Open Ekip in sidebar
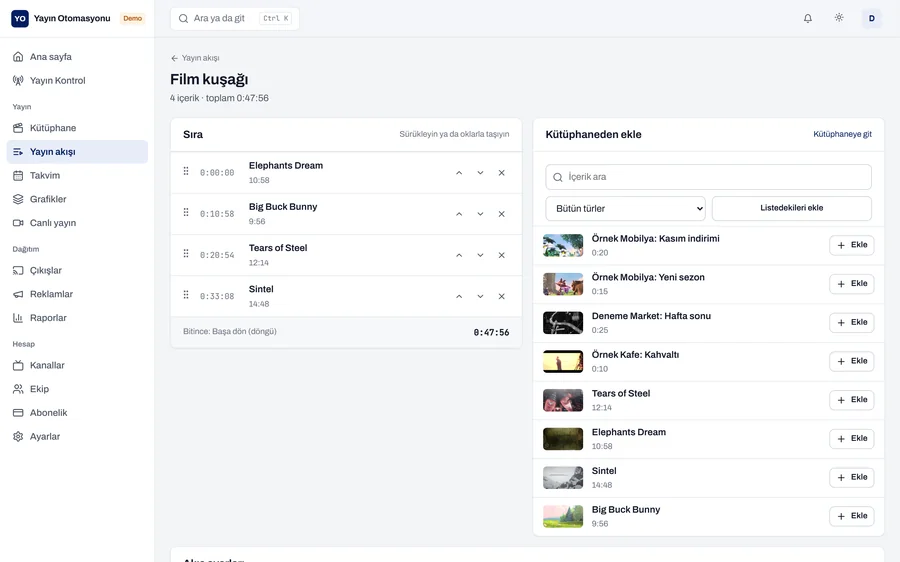The height and width of the screenshot is (562, 900). pyautogui.click(x=77, y=389)
